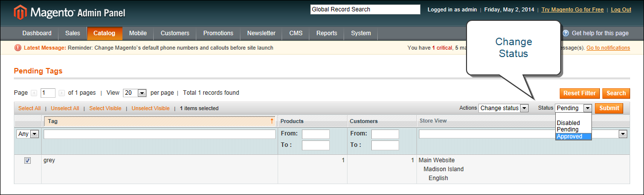
Task: Tick the checkbox for grey tag
Action: (x=28, y=160)
